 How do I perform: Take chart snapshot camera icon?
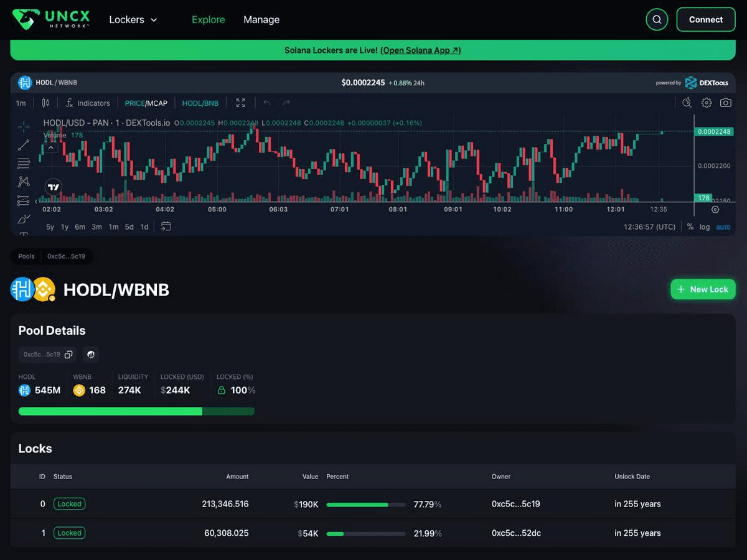click(x=726, y=103)
